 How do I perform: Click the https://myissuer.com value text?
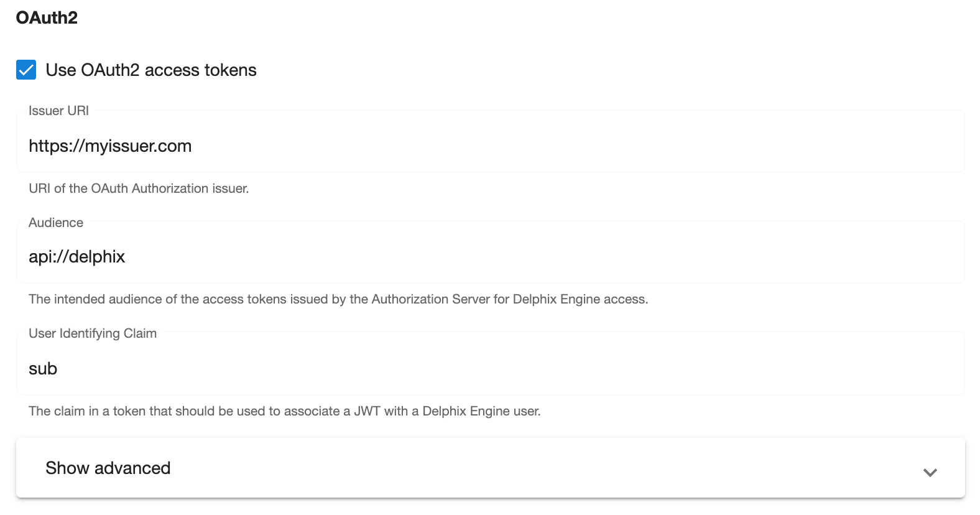[110, 146]
